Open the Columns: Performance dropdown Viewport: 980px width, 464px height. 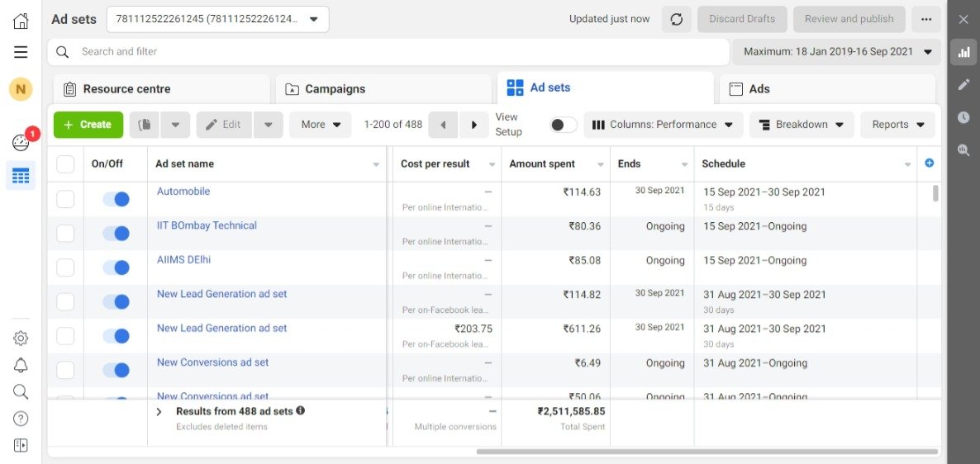pos(664,125)
